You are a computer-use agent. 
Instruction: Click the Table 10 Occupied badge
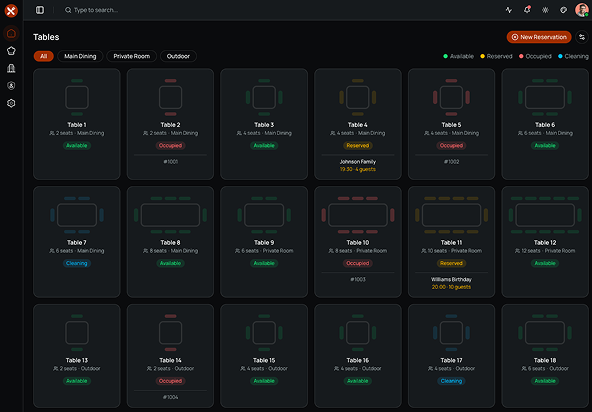tap(358, 263)
